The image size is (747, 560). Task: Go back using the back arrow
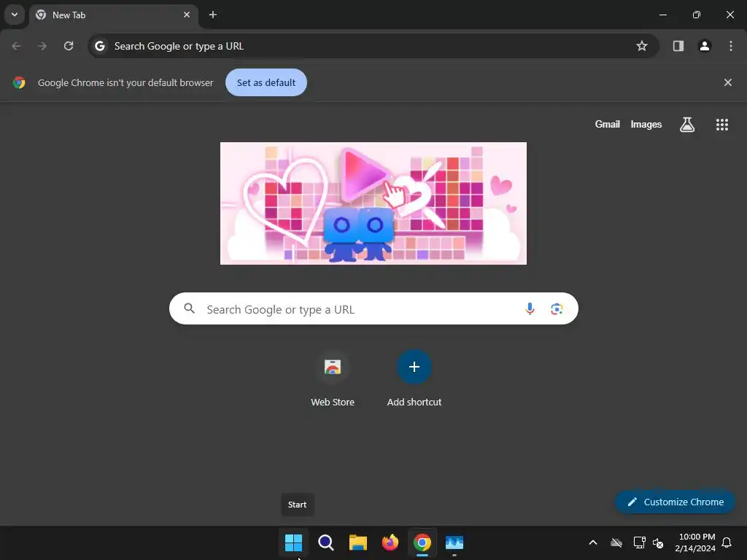tap(16, 46)
